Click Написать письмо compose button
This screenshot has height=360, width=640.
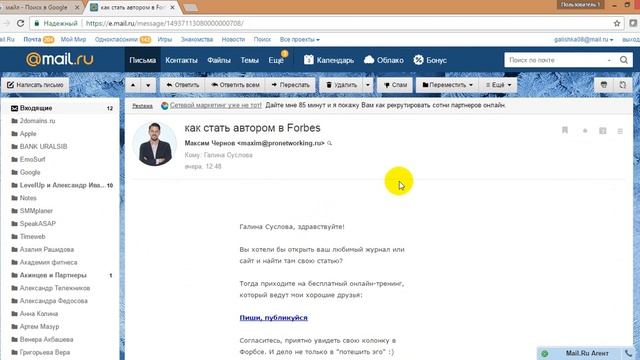[35, 85]
